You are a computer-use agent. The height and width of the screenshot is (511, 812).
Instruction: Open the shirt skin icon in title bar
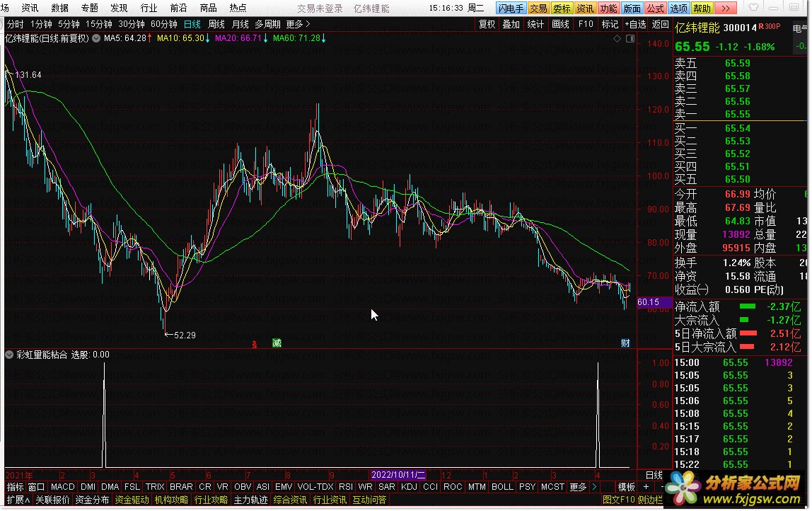click(x=753, y=8)
